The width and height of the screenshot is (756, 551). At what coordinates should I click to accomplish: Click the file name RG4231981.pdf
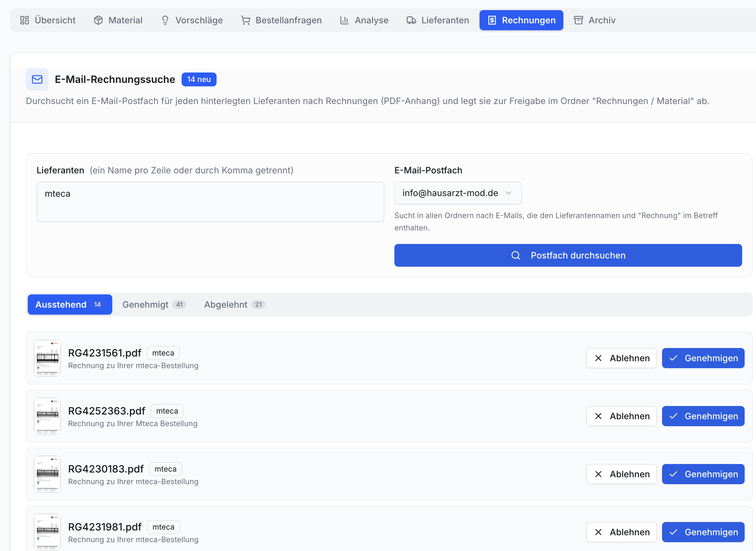105,527
